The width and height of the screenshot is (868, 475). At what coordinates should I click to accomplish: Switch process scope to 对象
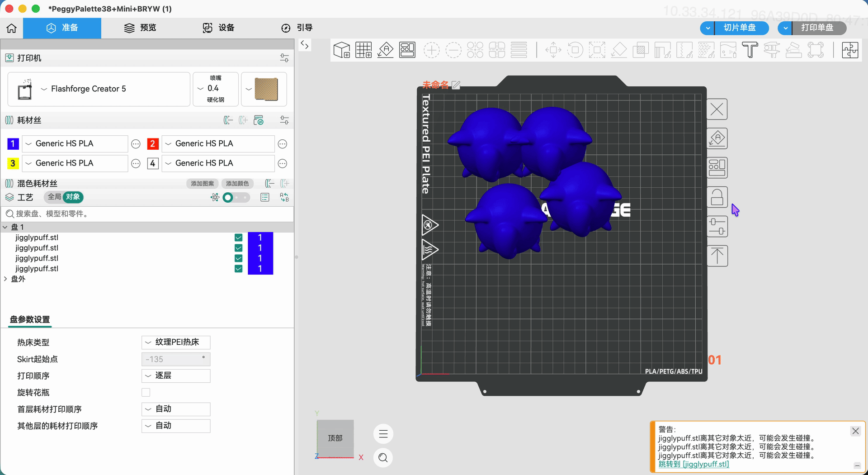point(73,197)
